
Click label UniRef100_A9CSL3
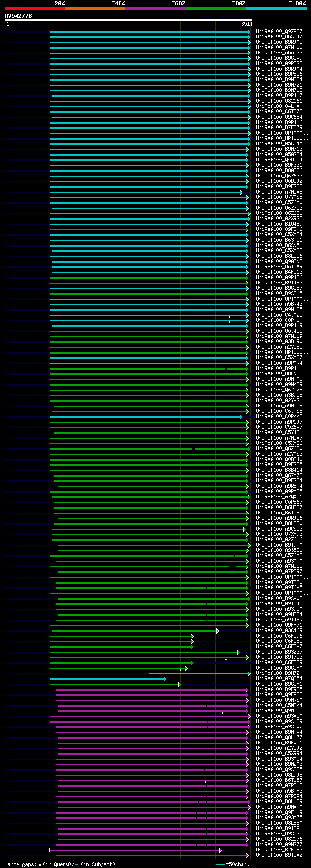[279, 529]
